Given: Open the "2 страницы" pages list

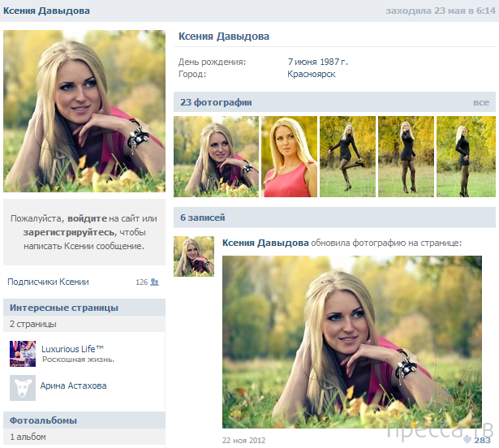Looking at the screenshot, I should (33, 324).
